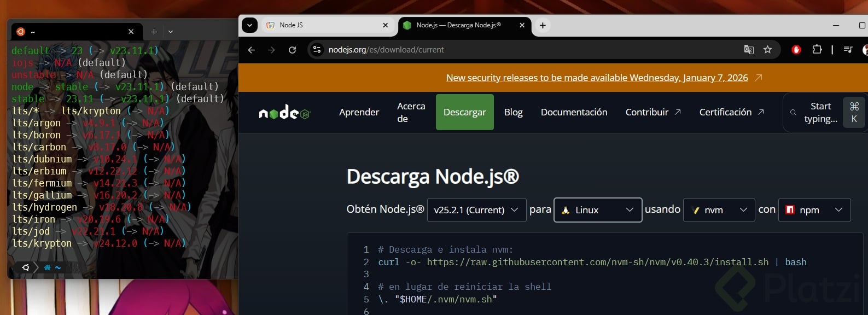Image resolution: width=868 pixels, height=315 pixels.
Task: Maximize the Chrome browser window
Action: click(861, 25)
